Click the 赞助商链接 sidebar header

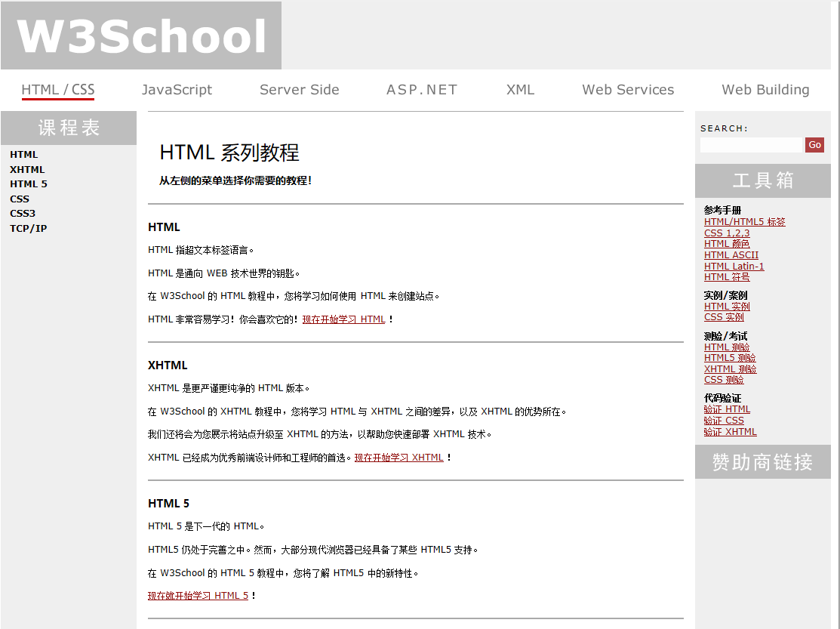click(763, 462)
